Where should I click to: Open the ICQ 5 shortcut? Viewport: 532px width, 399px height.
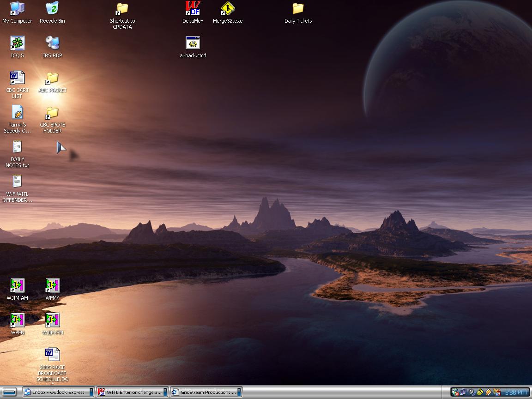[17, 43]
